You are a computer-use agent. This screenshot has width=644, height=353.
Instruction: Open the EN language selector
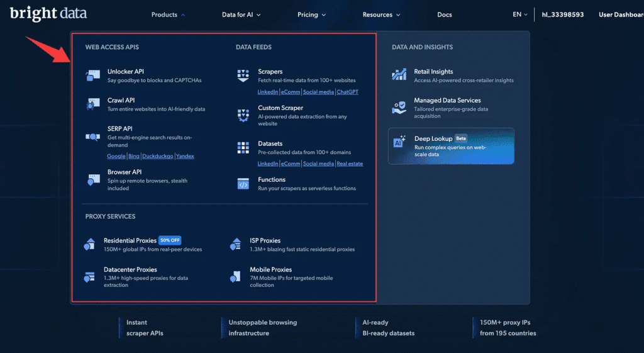519,14
